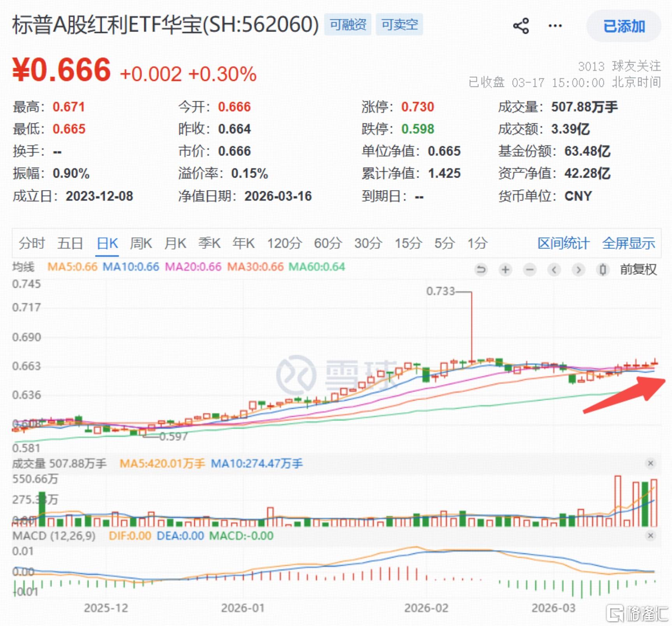Viewport: 672px width, 626px height.
Task: Close the 成交量 volume indicator panel
Action: tap(650, 463)
